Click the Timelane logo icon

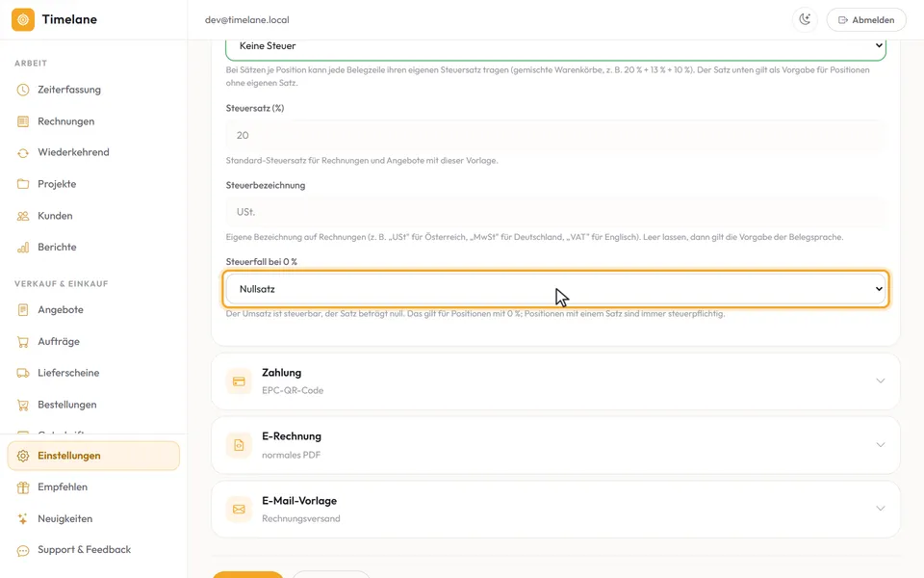(x=23, y=19)
